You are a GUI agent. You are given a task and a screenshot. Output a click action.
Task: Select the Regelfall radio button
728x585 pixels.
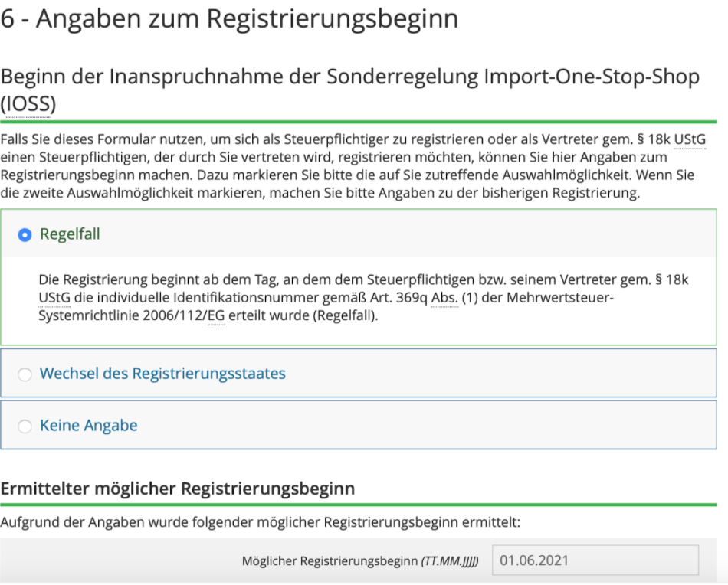pos(25,235)
